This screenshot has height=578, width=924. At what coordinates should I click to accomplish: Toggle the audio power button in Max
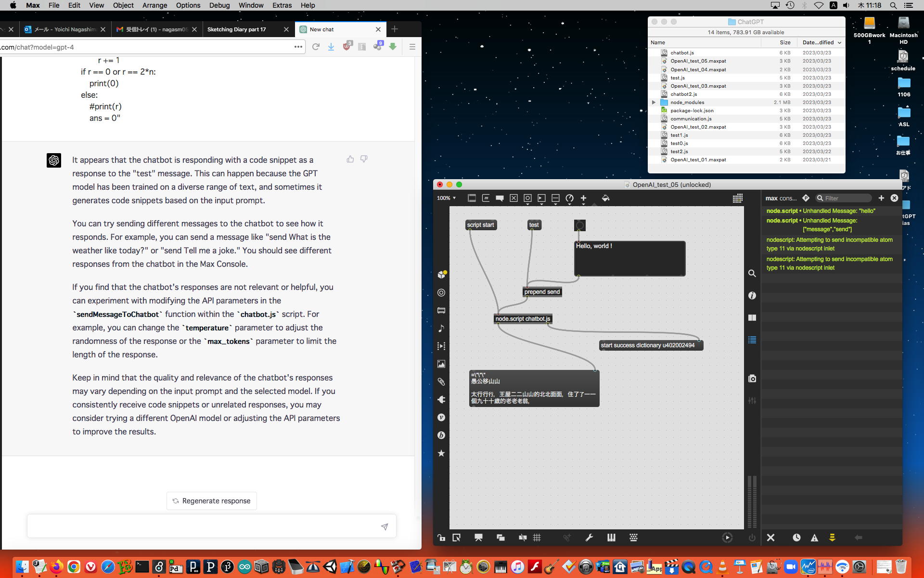click(752, 538)
